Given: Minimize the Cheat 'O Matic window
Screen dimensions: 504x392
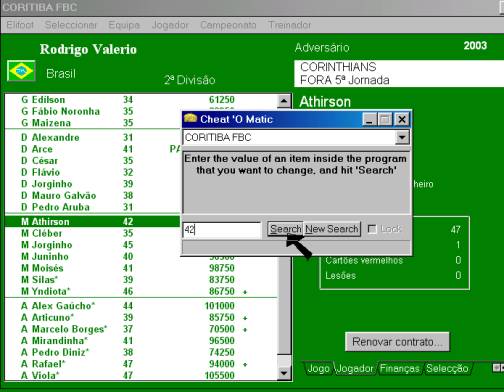Looking at the screenshot, I should (369, 119).
